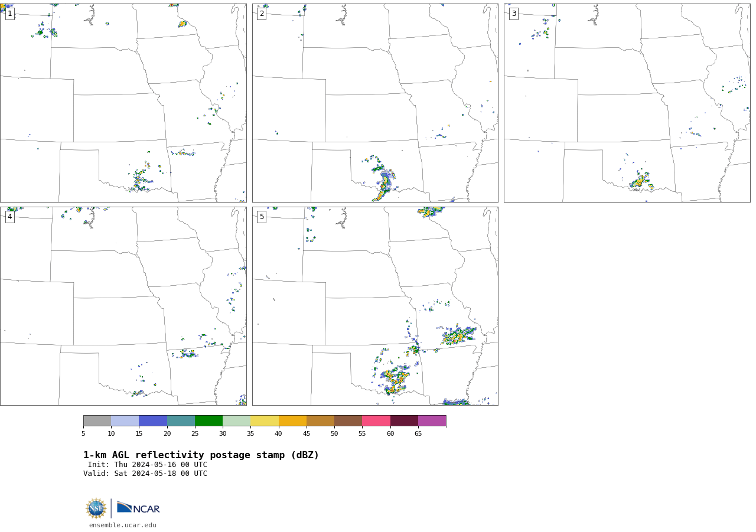Click the number 1 panel label
Screen dimensions: 756x532
9,14
